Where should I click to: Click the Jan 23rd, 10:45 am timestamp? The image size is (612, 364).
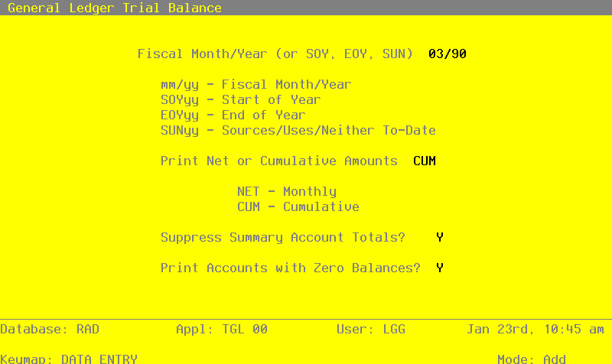[535, 330]
